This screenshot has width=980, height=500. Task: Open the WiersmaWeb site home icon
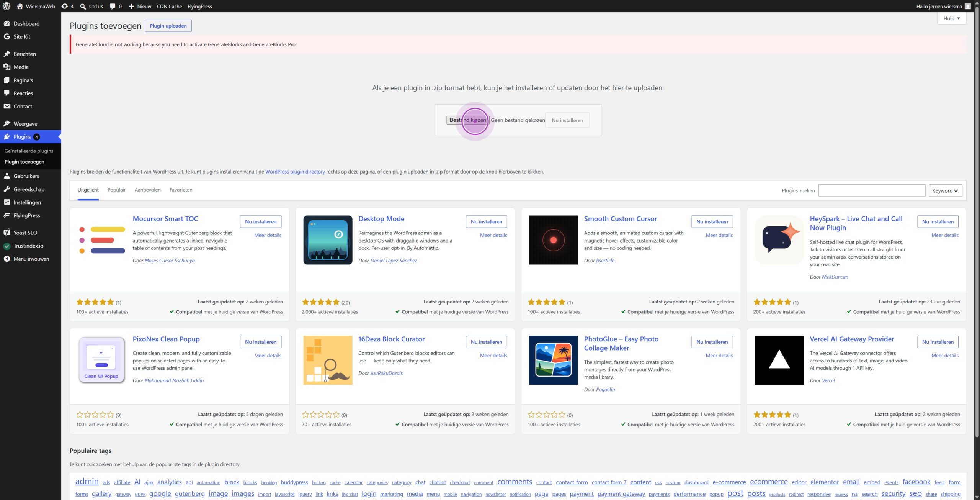click(x=20, y=6)
